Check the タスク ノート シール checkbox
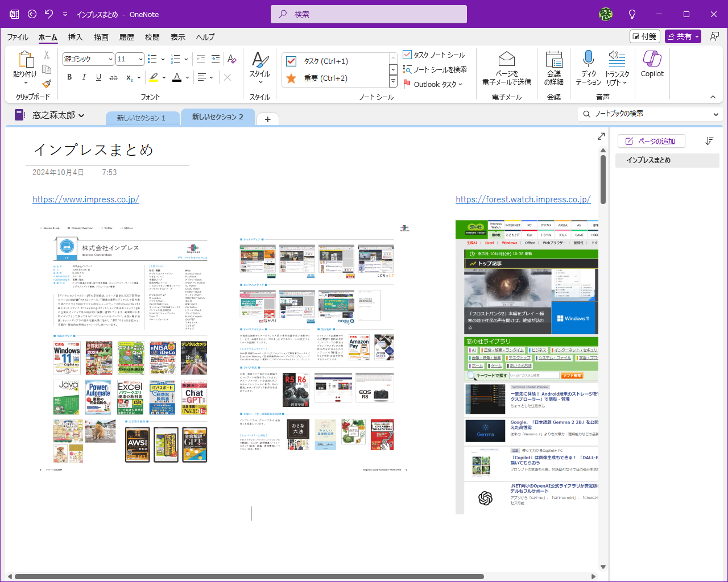Image resolution: width=728 pixels, height=582 pixels. pos(407,55)
